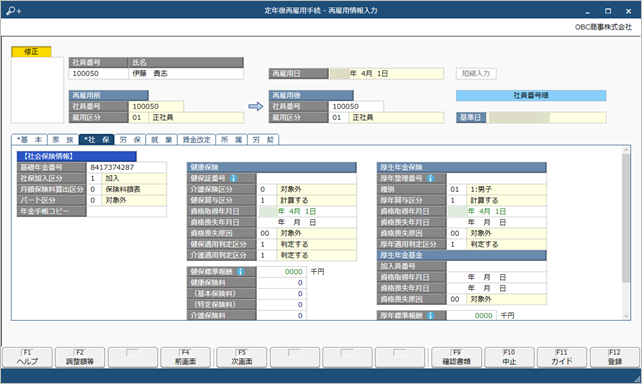
Task: Click the 健保証番号 input field
Action: point(307,178)
